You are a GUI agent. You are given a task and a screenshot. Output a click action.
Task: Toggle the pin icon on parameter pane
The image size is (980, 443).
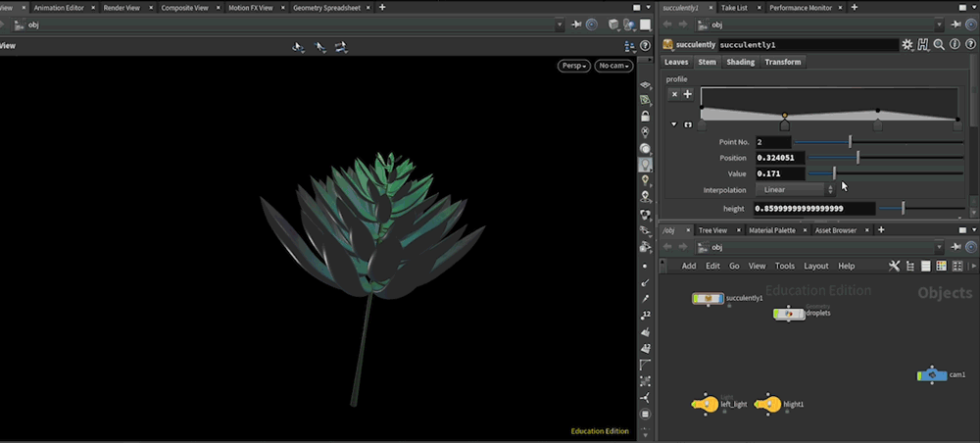pyautogui.click(x=955, y=25)
